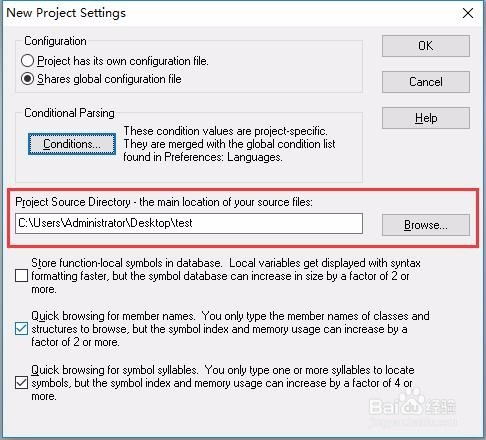Viewport: 486px width, 440px height.
Task: Uncheck the 'Quick browsing for member names' box
Action: [21, 329]
